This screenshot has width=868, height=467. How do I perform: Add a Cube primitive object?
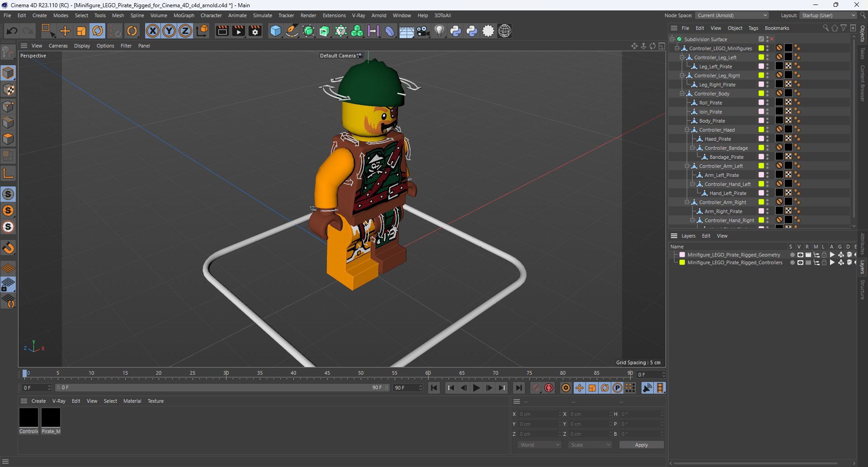pyautogui.click(x=275, y=31)
